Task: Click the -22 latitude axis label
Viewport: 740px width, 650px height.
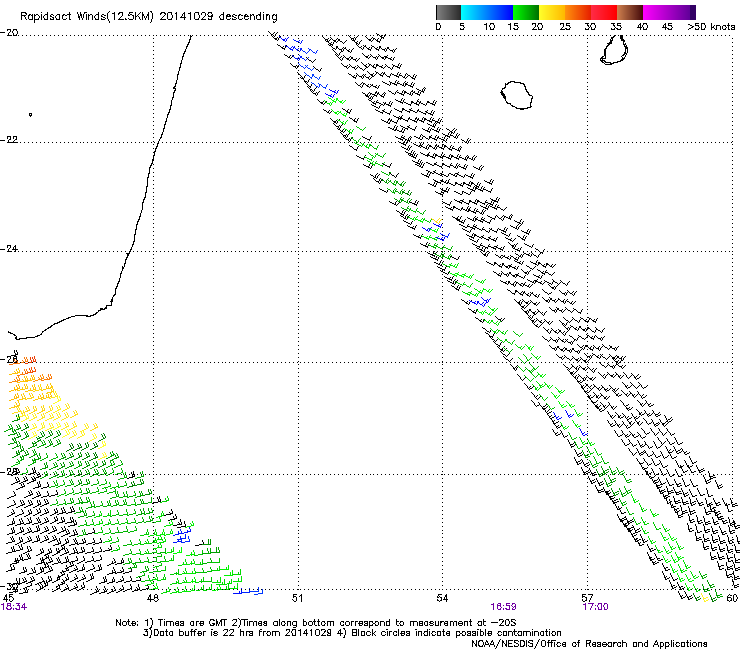Action: tap(9, 140)
